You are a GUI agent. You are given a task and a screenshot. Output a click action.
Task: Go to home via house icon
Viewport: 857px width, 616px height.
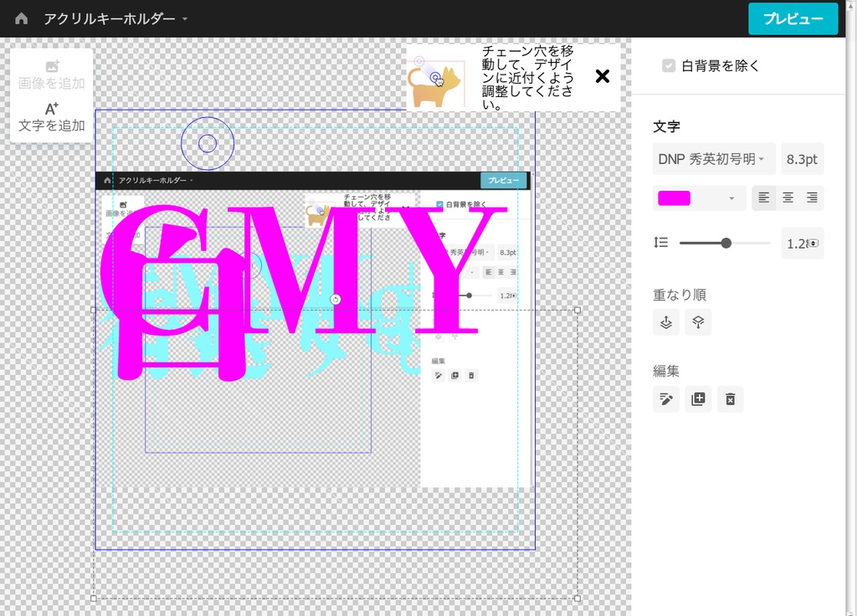click(21, 18)
